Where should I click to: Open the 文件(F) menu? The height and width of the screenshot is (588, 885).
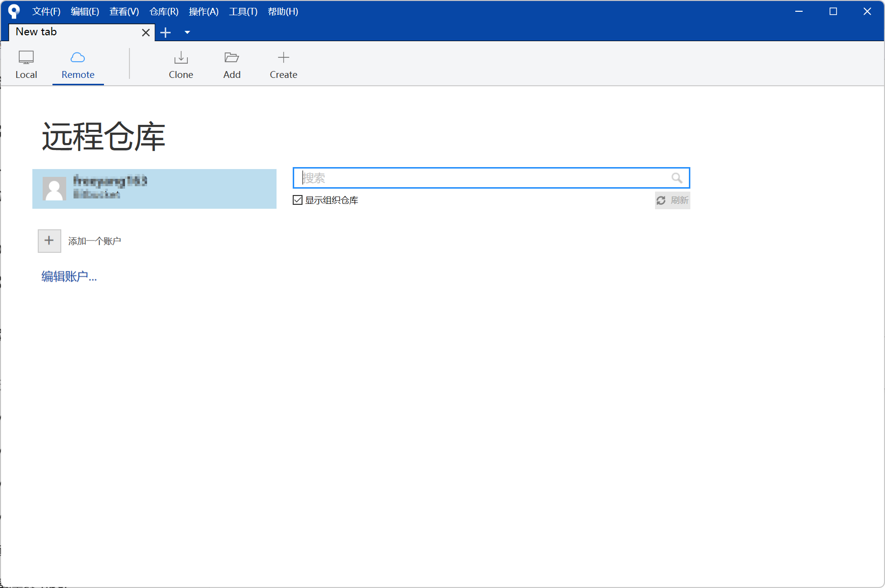[46, 11]
